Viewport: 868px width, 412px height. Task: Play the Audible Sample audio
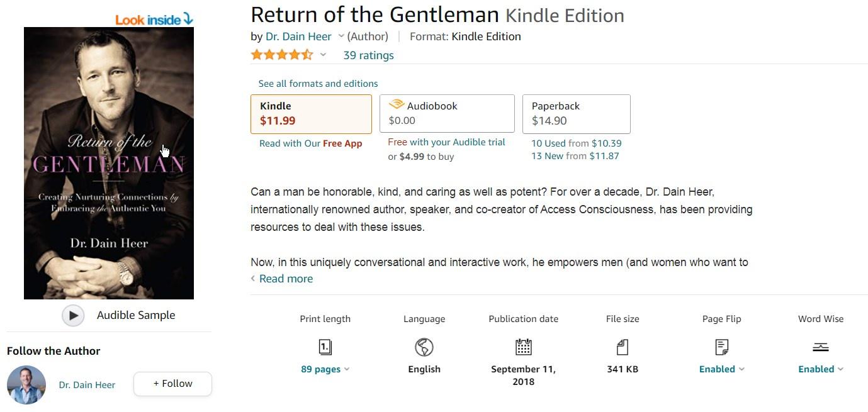(73, 315)
